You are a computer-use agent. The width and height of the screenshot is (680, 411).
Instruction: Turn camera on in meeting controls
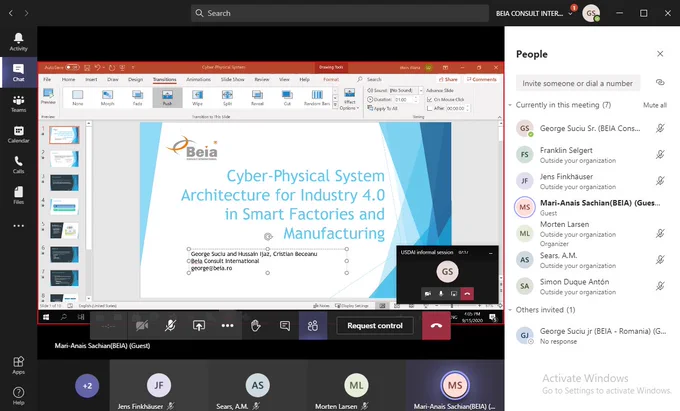tap(142, 326)
